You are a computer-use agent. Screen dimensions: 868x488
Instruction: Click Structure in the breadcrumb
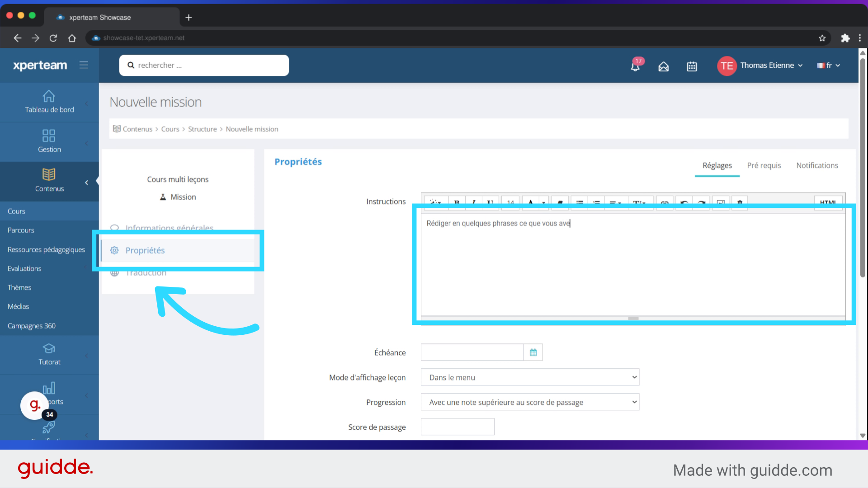coord(202,129)
